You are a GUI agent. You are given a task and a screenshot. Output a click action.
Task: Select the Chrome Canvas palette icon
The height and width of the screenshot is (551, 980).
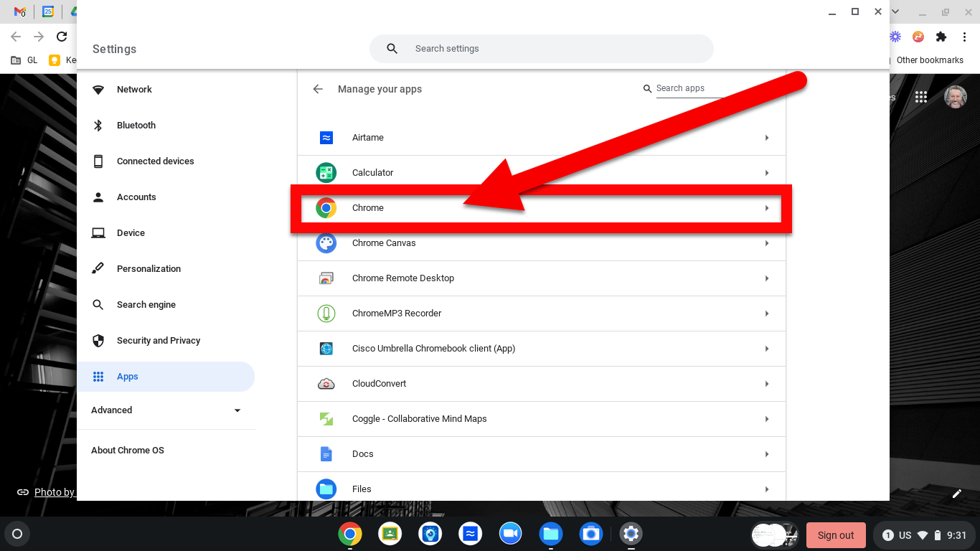326,243
